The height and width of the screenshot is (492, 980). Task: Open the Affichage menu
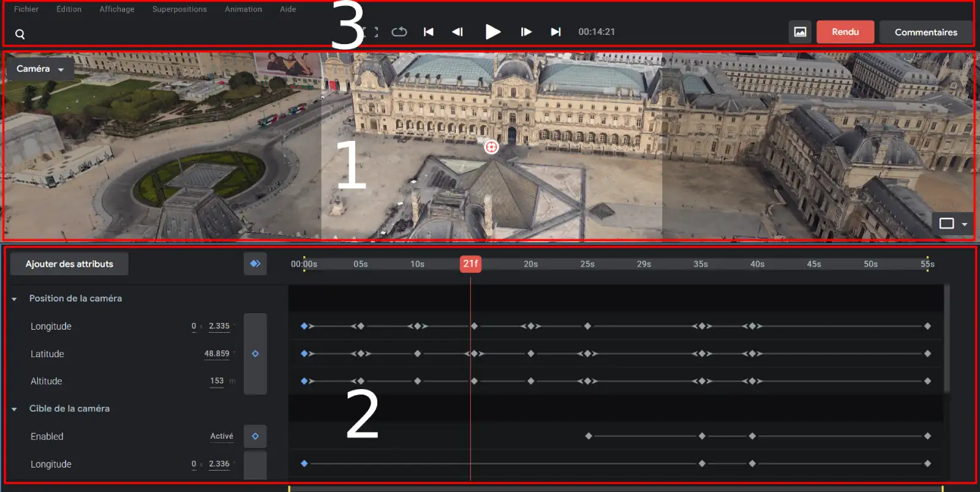(116, 9)
